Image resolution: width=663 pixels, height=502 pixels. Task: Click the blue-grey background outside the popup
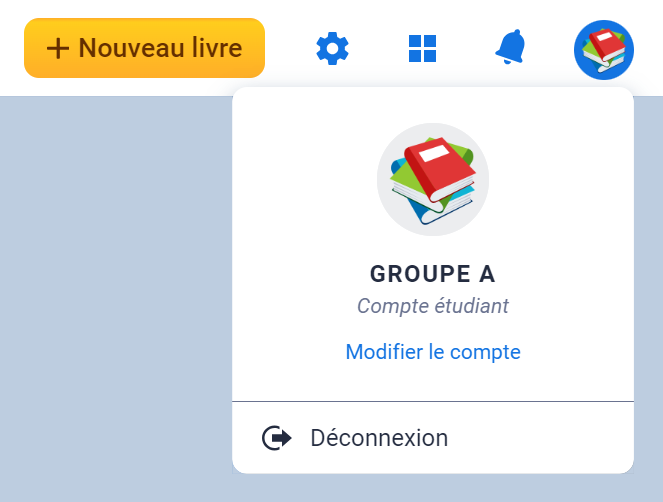click(x=110, y=300)
